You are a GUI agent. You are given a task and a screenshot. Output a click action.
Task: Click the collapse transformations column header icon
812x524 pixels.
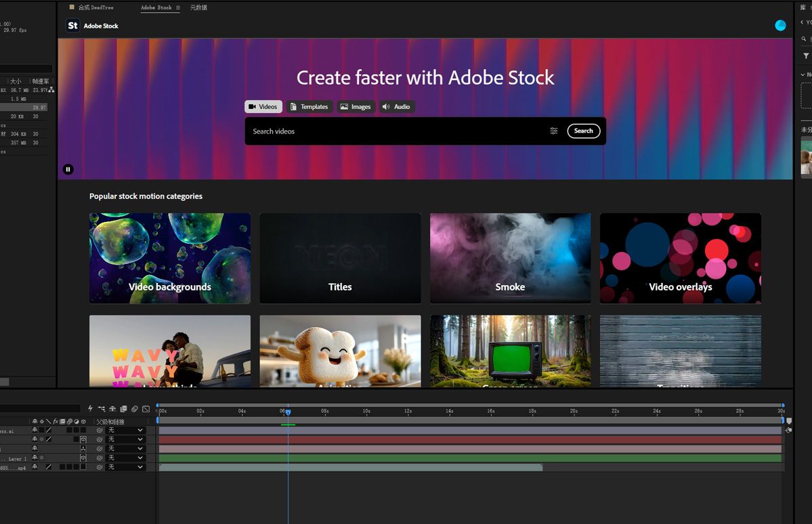coord(41,422)
